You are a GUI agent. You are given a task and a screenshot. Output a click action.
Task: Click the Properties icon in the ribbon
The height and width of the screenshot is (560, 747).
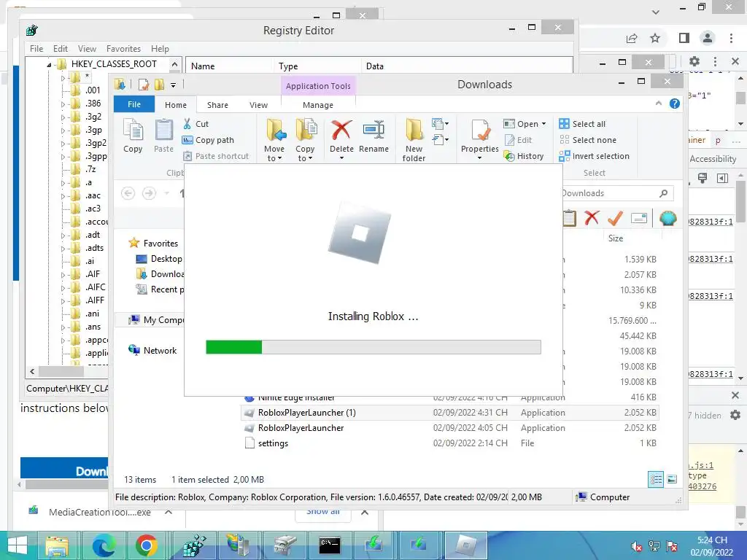(x=480, y=130)
